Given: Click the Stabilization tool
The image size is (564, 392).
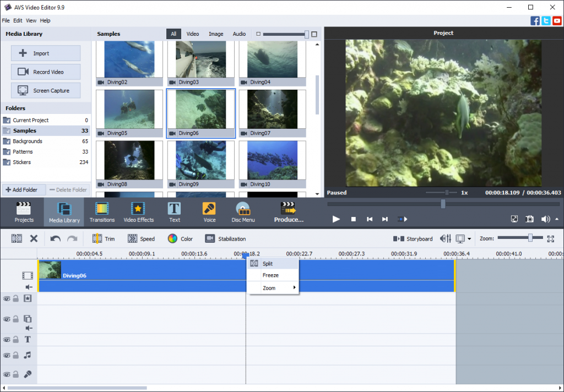Looking at the screenshot, I should click(x=225, y=239).
